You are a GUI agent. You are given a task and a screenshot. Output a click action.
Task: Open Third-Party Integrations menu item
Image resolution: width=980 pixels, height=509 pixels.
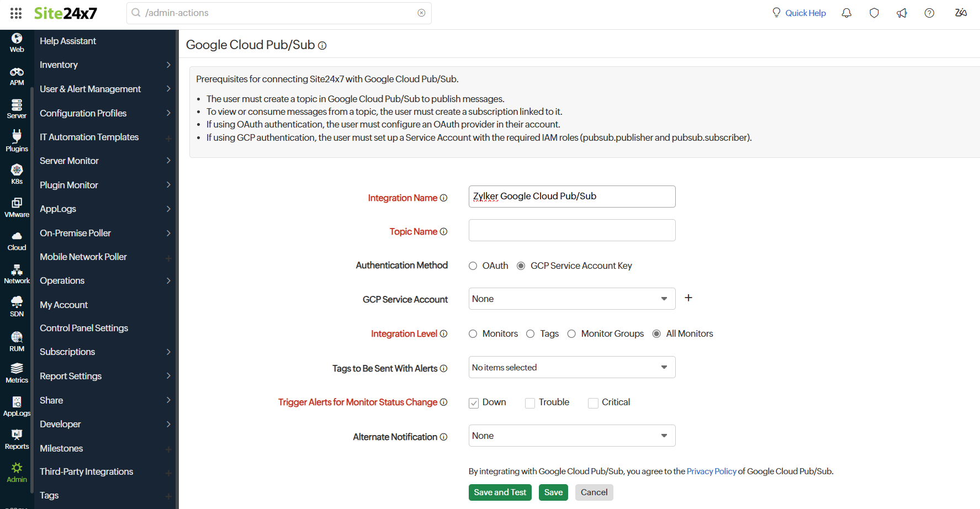click(87, 471)
